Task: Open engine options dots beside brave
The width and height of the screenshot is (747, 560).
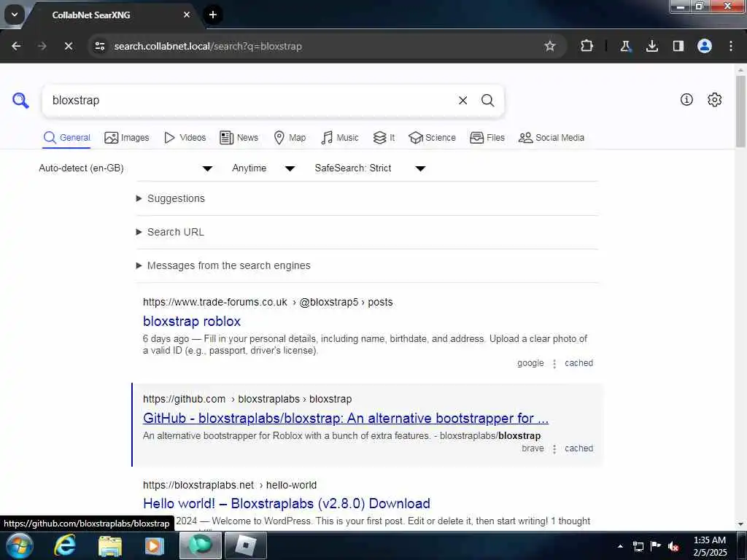Action: (x=554, y=449)
